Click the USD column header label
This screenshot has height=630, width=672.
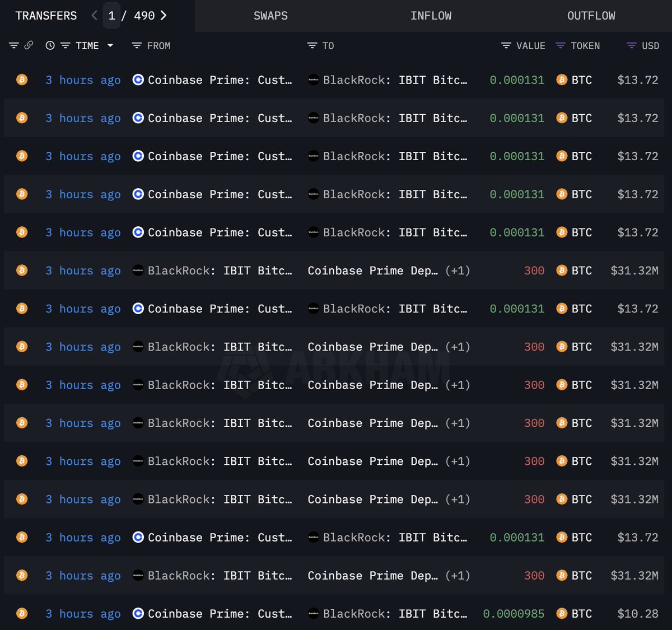coord(650,46)
